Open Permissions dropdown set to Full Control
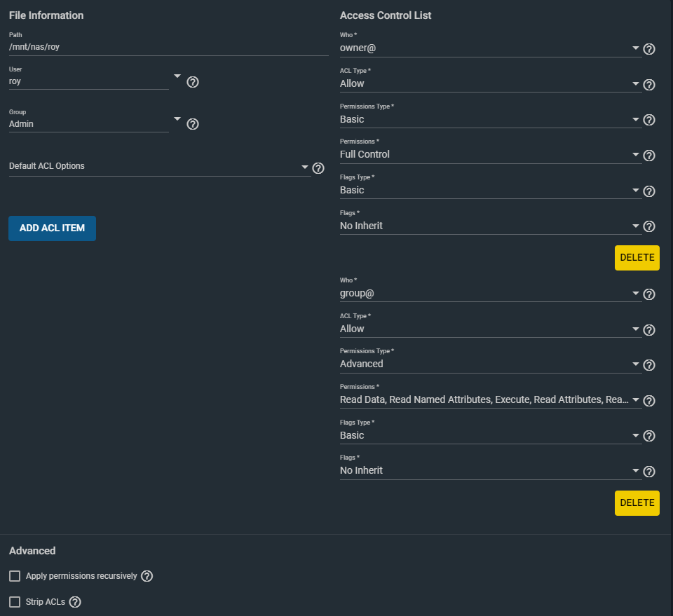673x616 pixels. (490, 154)
